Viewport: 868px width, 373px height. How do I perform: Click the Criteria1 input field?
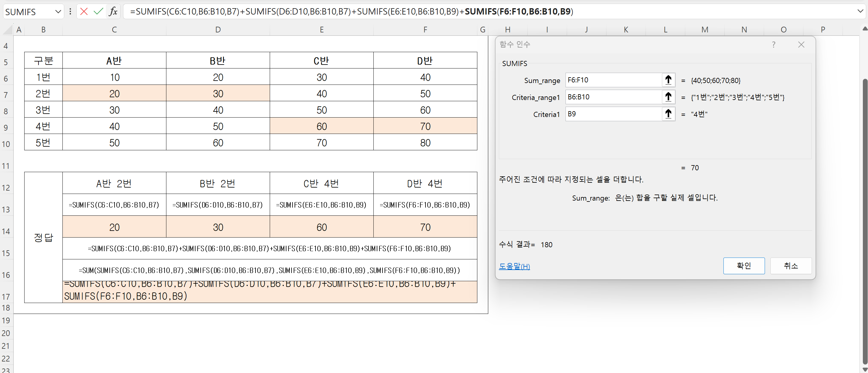613,114
